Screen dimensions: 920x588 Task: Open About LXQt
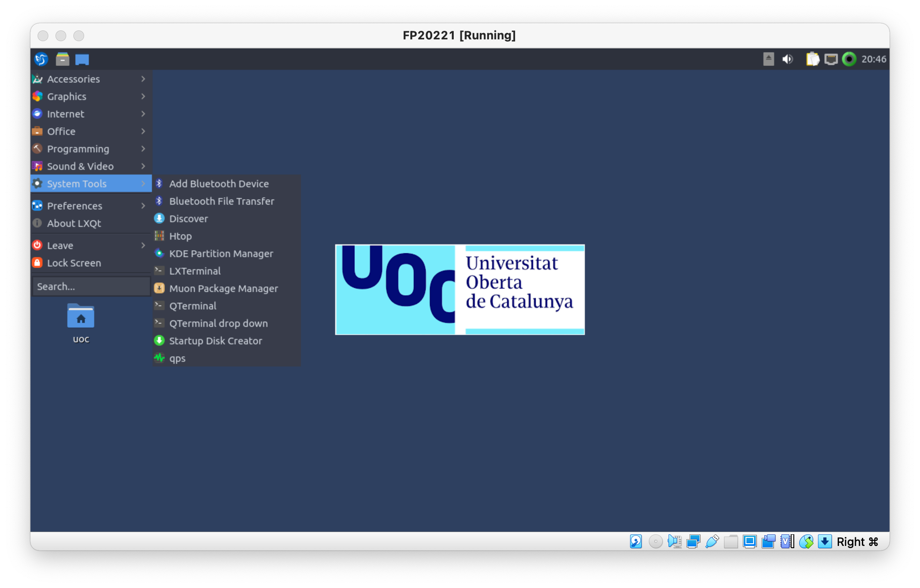pos(74,223)
